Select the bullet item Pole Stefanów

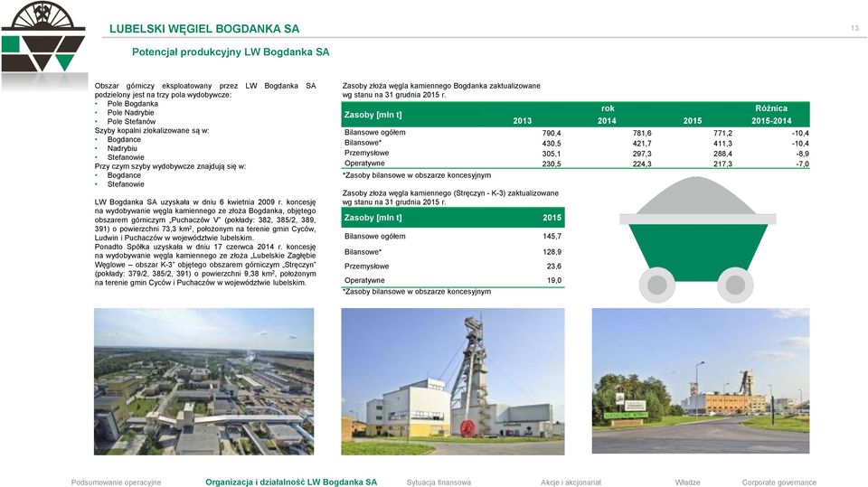tap(132, 121)
